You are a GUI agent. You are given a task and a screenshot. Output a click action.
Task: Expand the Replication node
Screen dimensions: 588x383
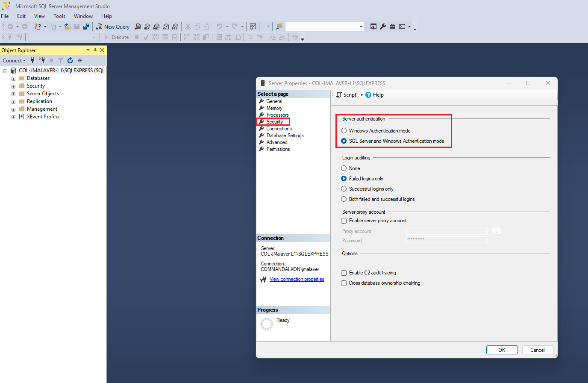click(13, 102)
